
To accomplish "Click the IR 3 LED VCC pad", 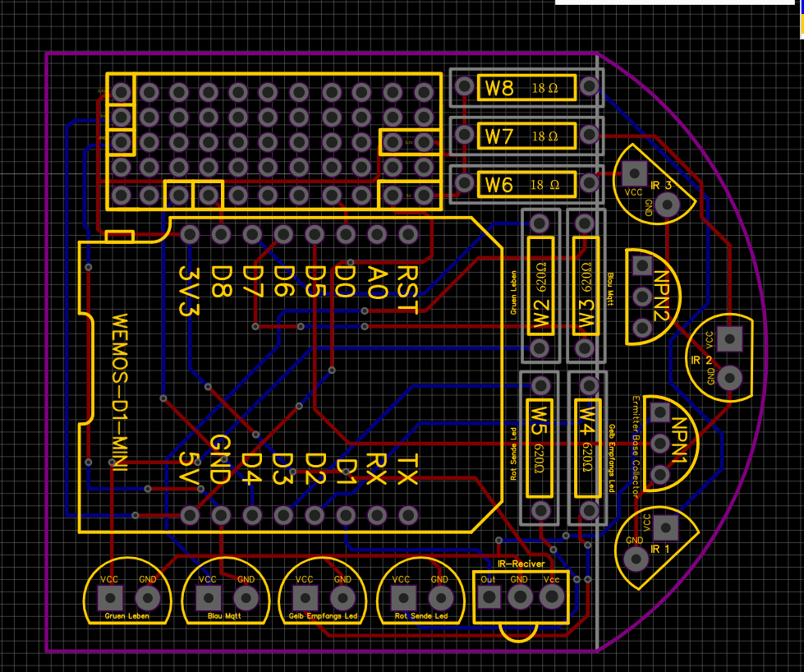I will (634, 173).
